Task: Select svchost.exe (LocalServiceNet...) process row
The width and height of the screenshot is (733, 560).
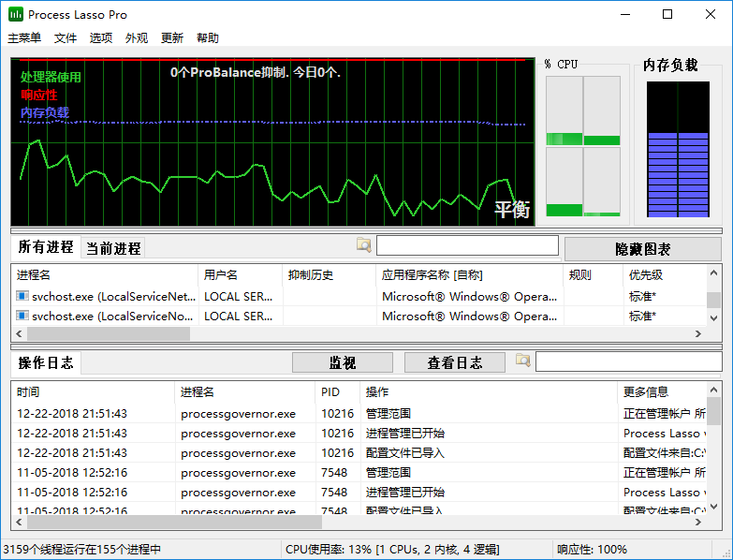Action: tap(359, 296)
